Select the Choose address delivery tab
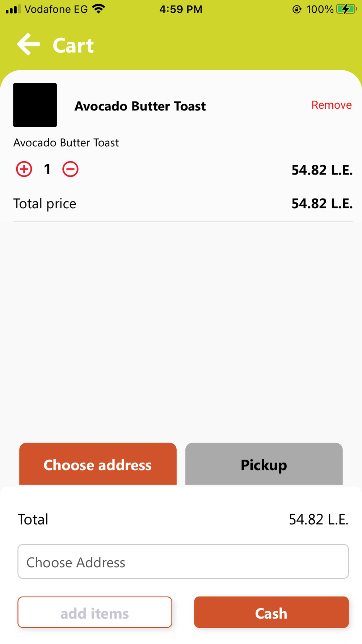362x644 pixels. (x=98, y=464)
